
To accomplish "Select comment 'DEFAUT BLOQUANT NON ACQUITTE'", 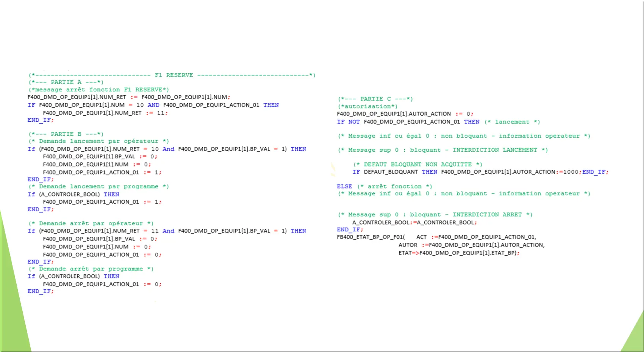I will 418,165.
